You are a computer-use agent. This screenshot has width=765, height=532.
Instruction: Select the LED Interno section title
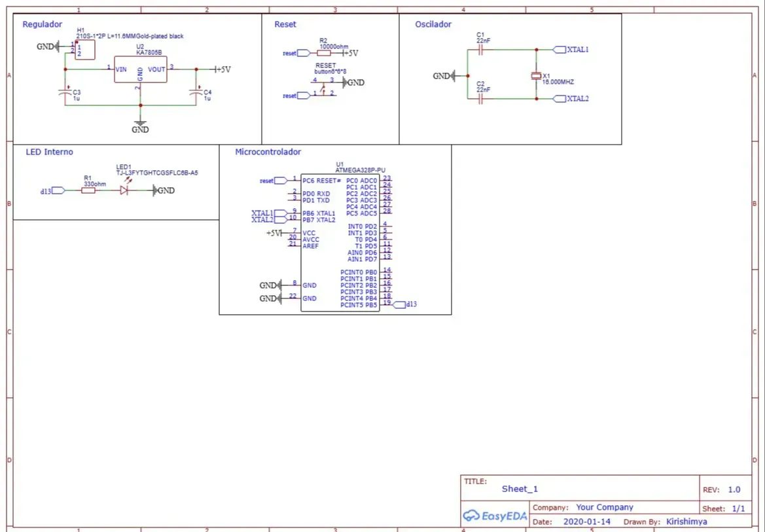click(49, 152)
